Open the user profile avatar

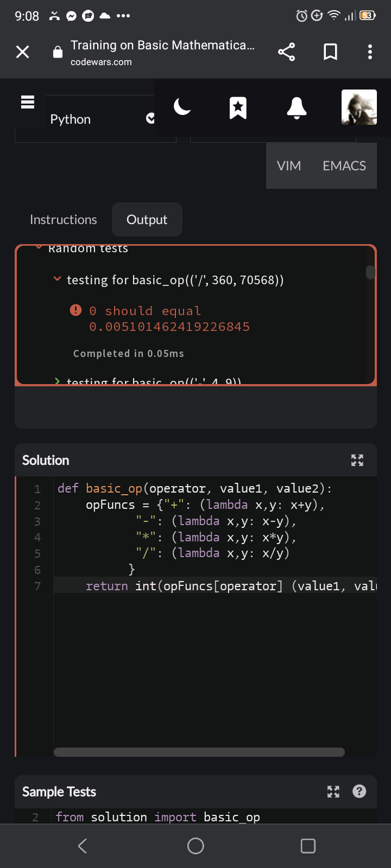point(359,107)
